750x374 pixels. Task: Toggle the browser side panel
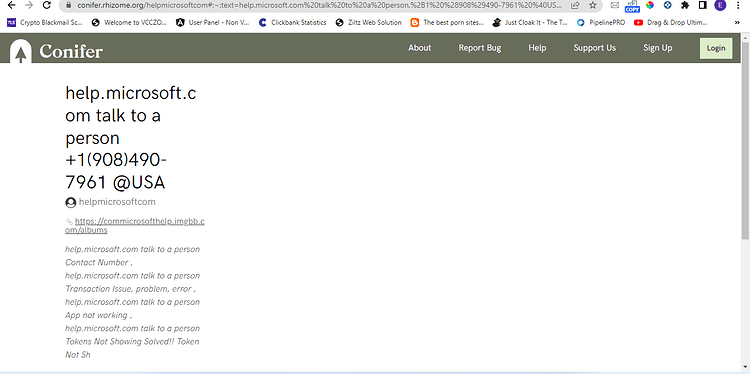point(703,5)
